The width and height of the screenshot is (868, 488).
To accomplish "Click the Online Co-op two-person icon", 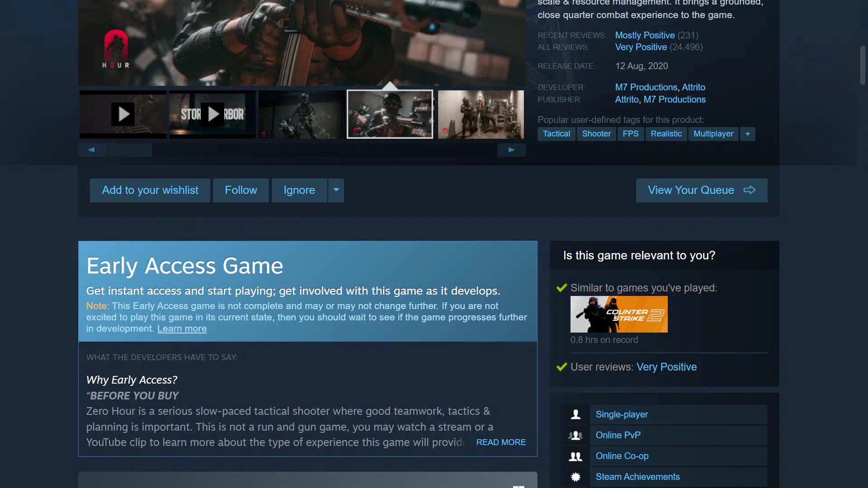I will coord(576,456).
